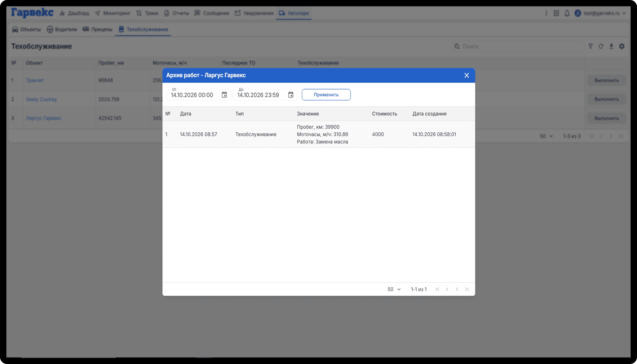Open the Сообщения section
The width and height of the screenshot is (637, 364).
click(x=212, y=13)
